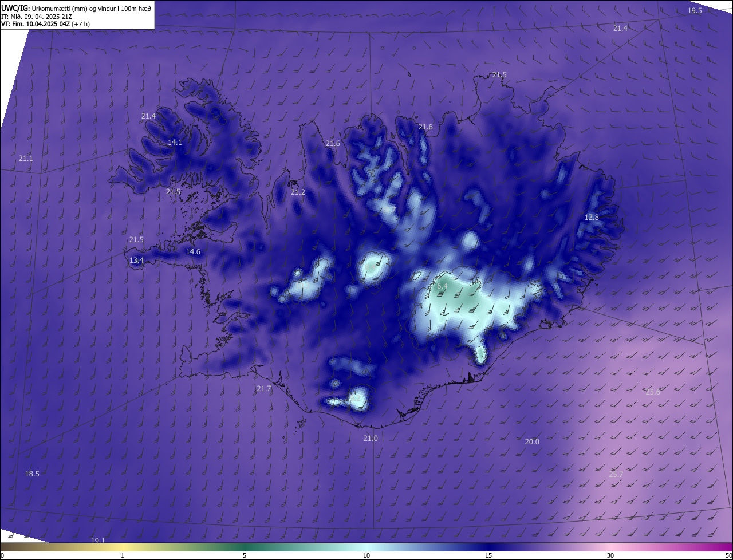Click the 25.6 value label
733x560 pixels.
(x=653, y=392)
